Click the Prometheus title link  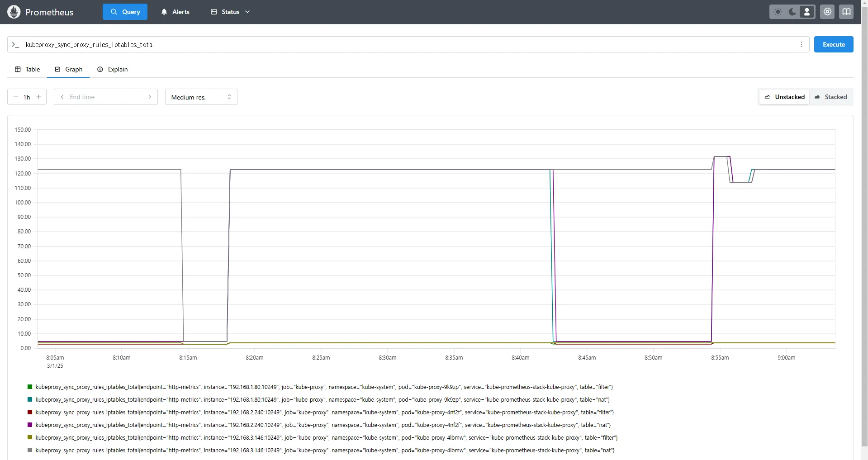(x=49, y=12)
